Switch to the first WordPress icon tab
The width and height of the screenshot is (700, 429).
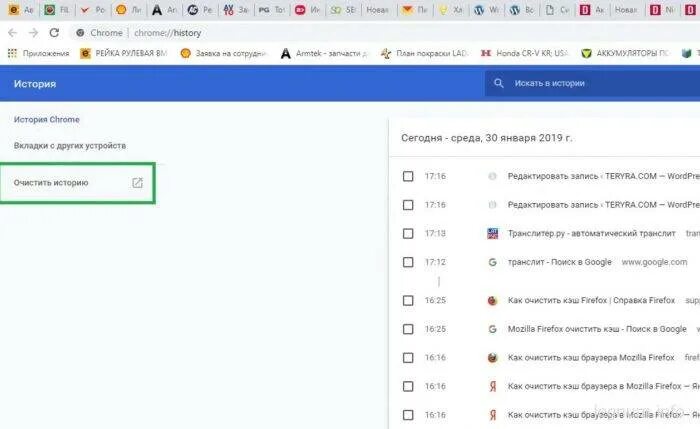pyautogui.click(x=486, y=9)
